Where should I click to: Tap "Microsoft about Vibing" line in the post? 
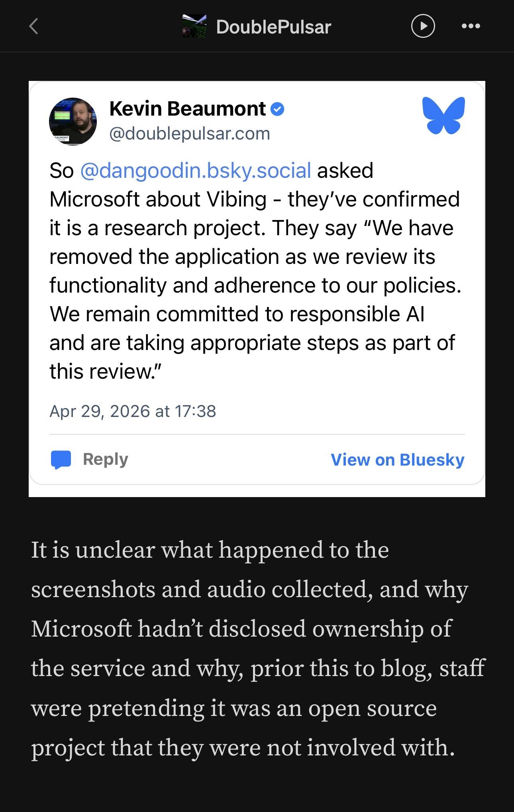158,199
